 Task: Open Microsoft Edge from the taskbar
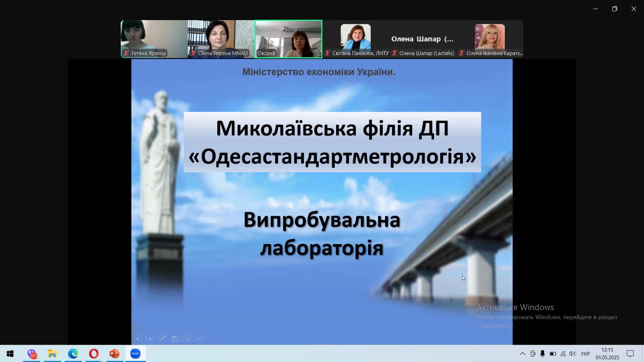tap(73, 354)
